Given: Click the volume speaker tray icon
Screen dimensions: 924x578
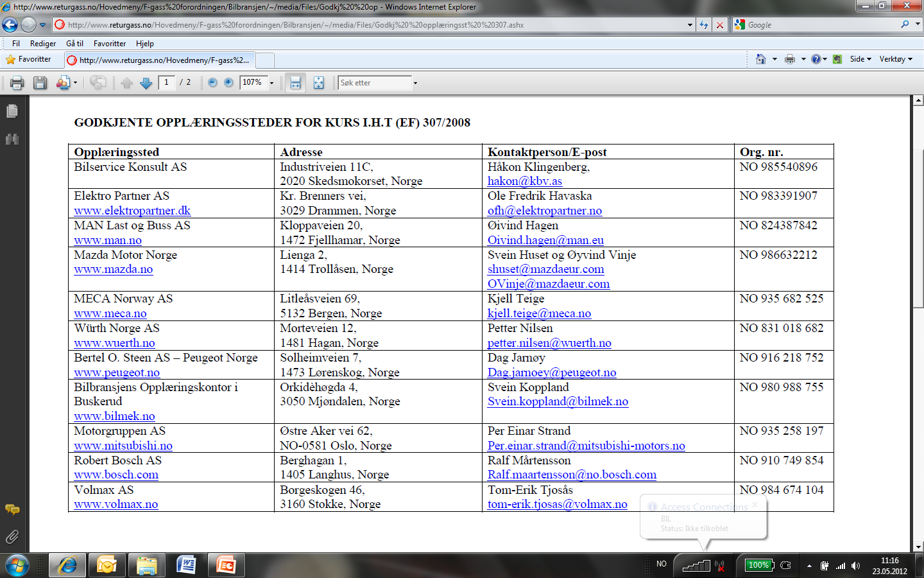Looking at the screenshot, I should pos(855,566).
